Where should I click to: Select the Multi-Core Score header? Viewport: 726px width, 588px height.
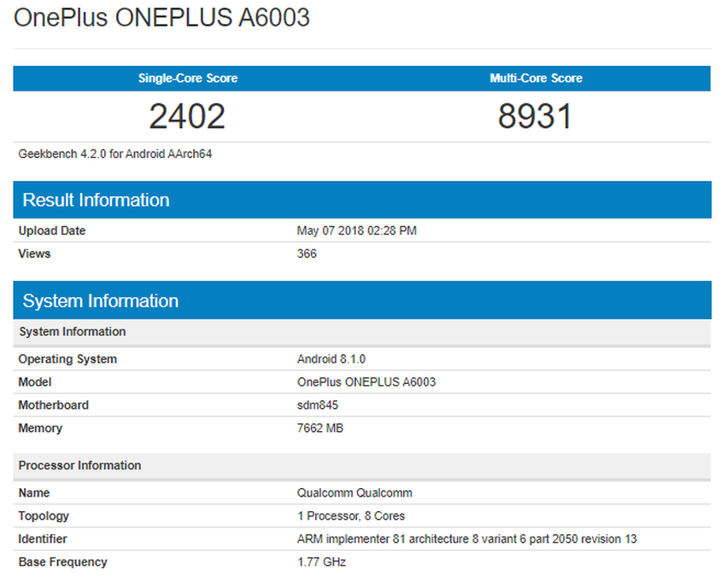click(536, 78)
